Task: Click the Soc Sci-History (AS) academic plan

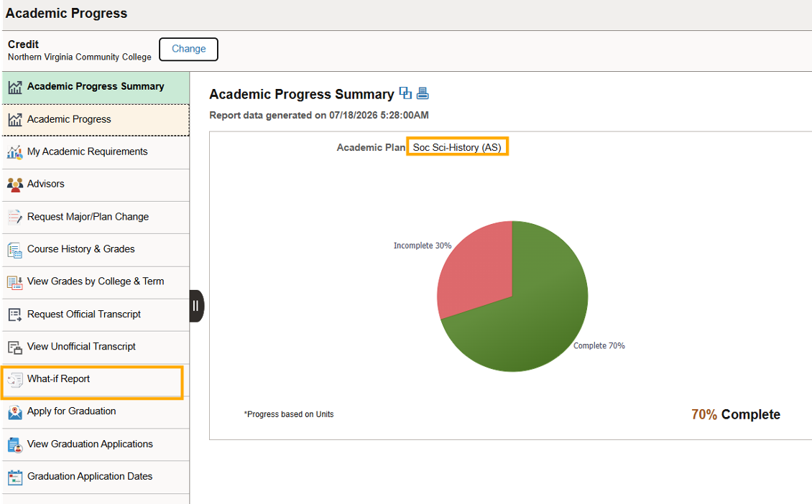Action: [x=457, y=147]
